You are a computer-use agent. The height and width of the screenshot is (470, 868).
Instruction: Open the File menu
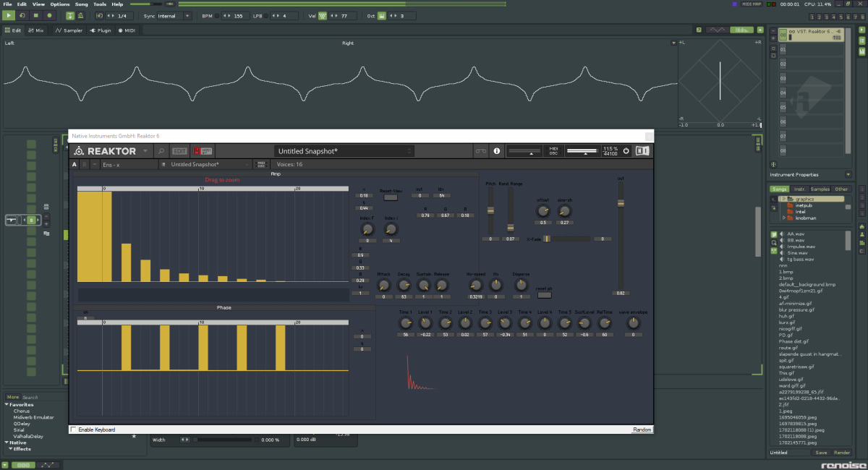[x=8, y=4]
